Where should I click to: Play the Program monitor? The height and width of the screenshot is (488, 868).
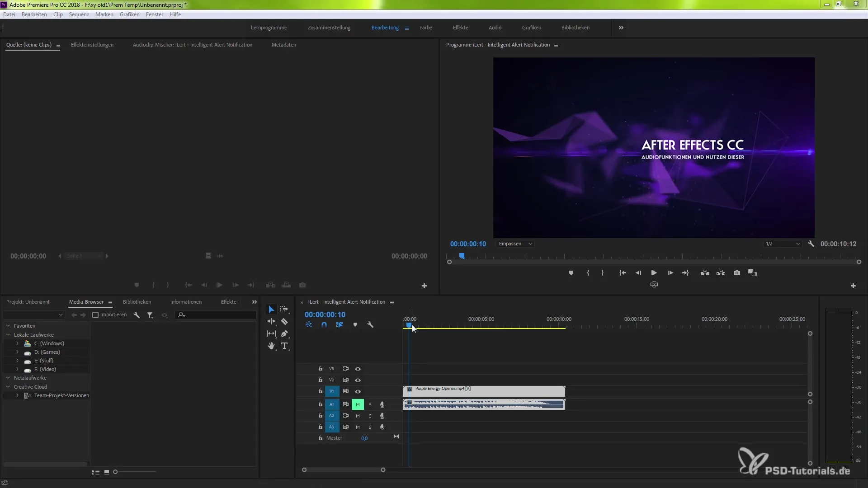[654, 273]
